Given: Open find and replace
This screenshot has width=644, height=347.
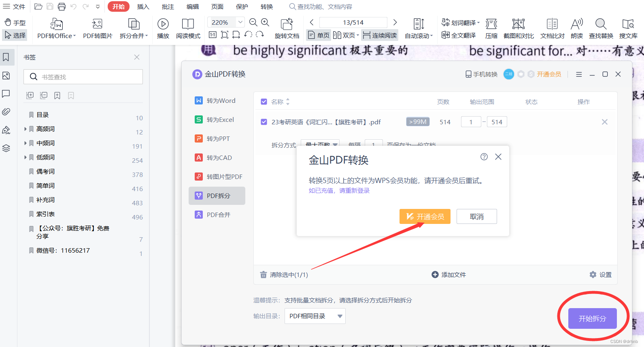Looking at the screenshot, I should [x=601, y=29].
